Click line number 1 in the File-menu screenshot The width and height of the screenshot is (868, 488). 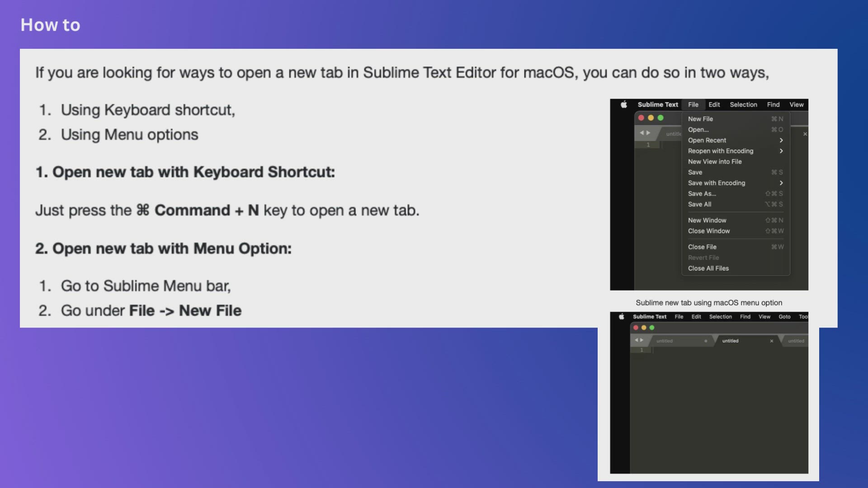click(648, 145)
